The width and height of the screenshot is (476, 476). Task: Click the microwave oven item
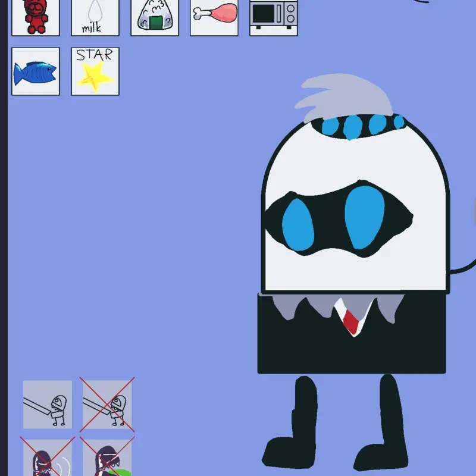pyautogui.click(x=274, y=17)
